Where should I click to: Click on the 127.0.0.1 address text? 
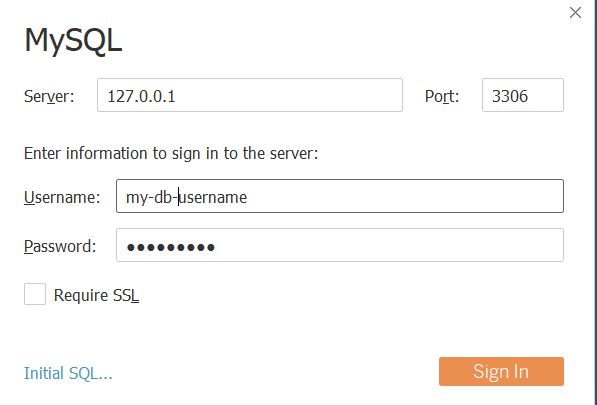point(141,96)
